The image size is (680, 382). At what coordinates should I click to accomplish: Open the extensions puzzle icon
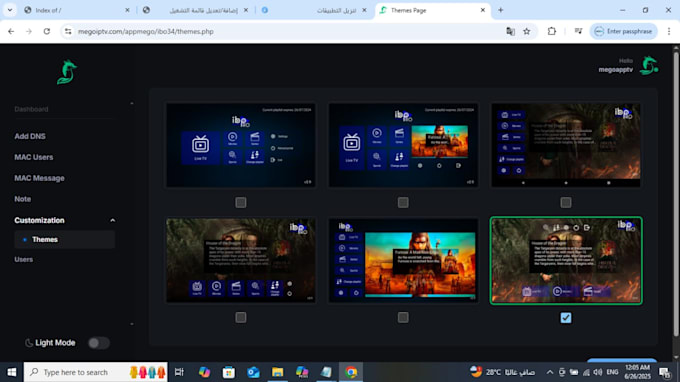click(552, 31)
